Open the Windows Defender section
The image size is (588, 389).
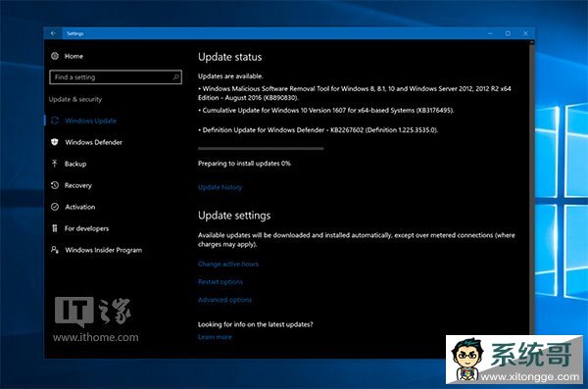[93, 142]
